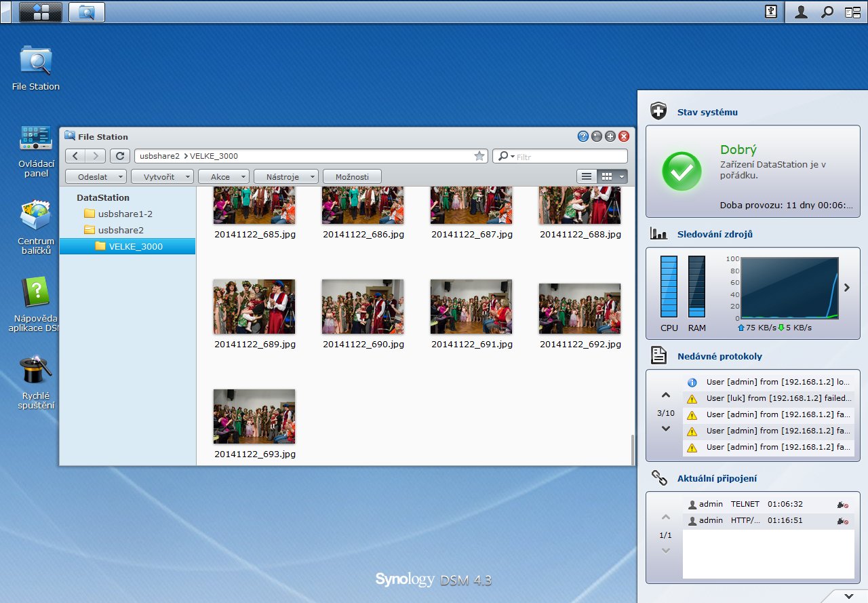Disconnect the admin HTTP connection
This screenshot has width=868, height=603.
[x=842, y=521]
